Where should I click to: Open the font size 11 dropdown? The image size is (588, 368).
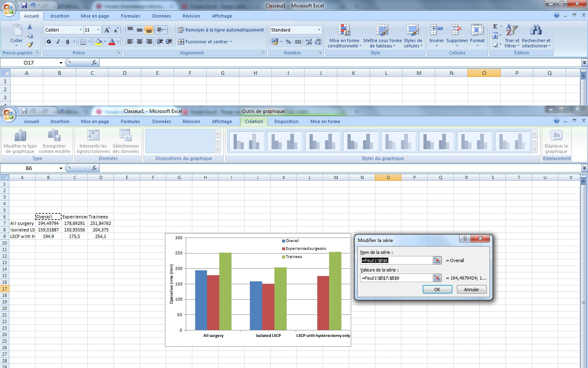coord(98,30)
